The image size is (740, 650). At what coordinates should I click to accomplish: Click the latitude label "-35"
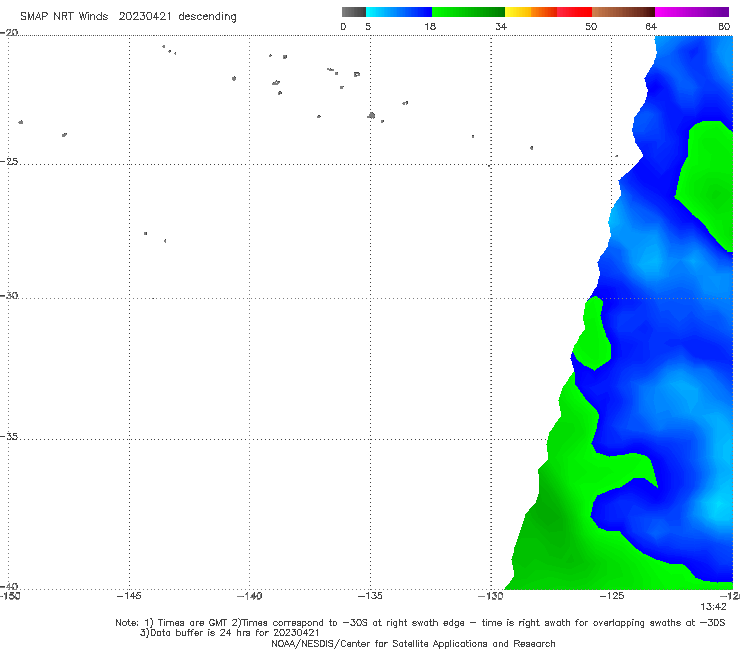click(9, 436)
